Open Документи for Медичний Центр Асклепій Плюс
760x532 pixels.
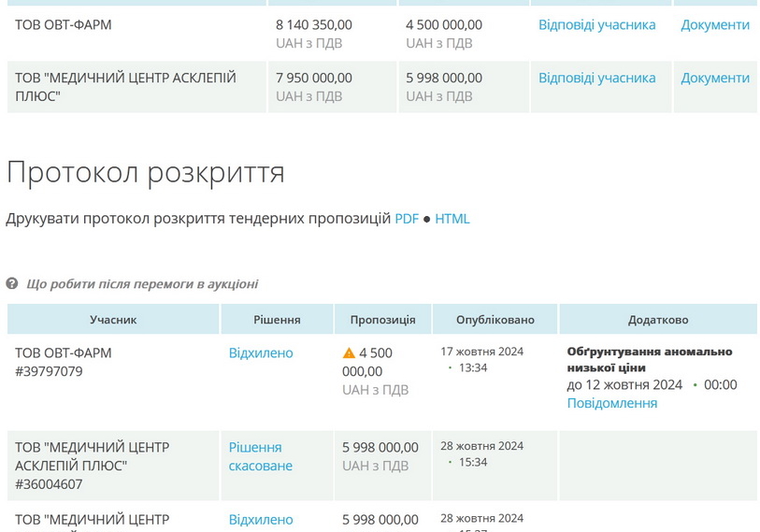click(x=714, y=79)
